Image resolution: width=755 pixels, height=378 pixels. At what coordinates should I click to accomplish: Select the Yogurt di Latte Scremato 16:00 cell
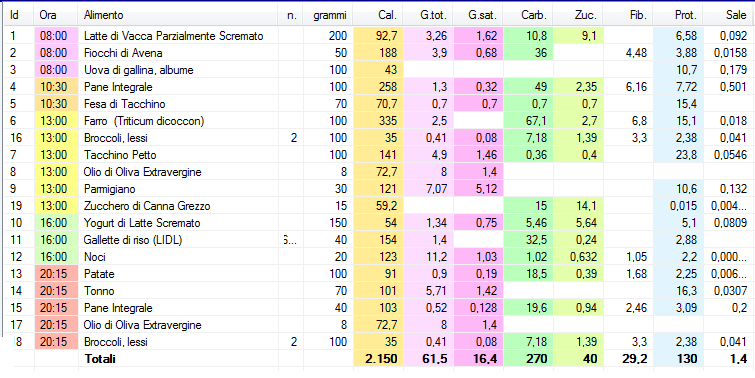pos(56,223)
